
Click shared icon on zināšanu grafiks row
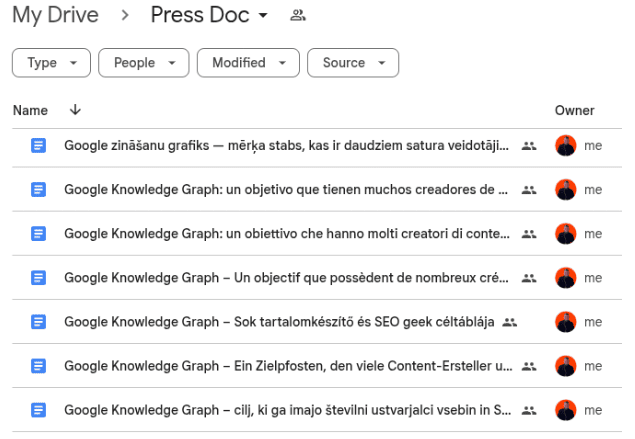click(529, 146)
